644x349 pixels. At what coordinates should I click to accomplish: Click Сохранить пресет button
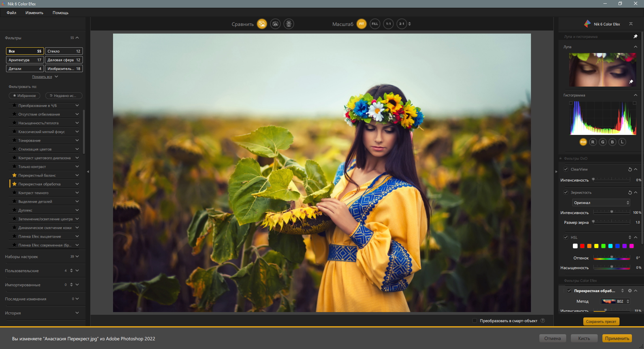601,321
